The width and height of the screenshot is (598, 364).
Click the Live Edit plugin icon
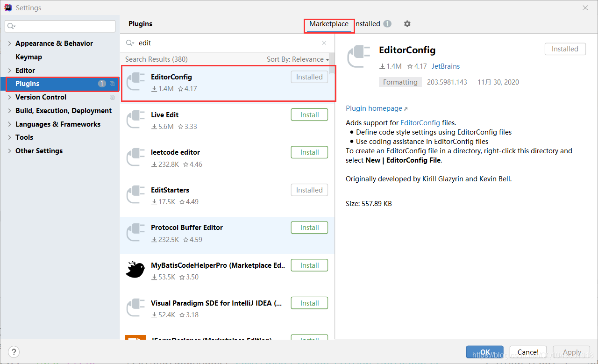click(x=136, y=120)
